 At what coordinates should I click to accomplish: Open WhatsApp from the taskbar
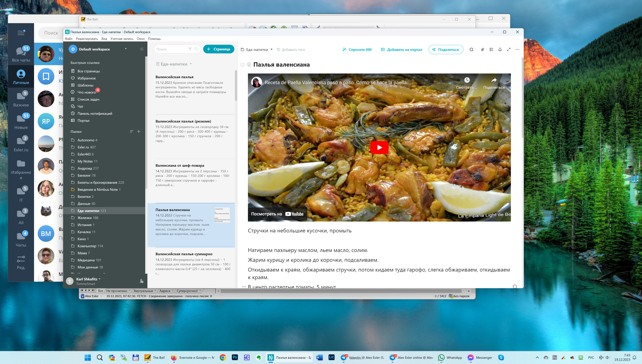pos(450,357)
